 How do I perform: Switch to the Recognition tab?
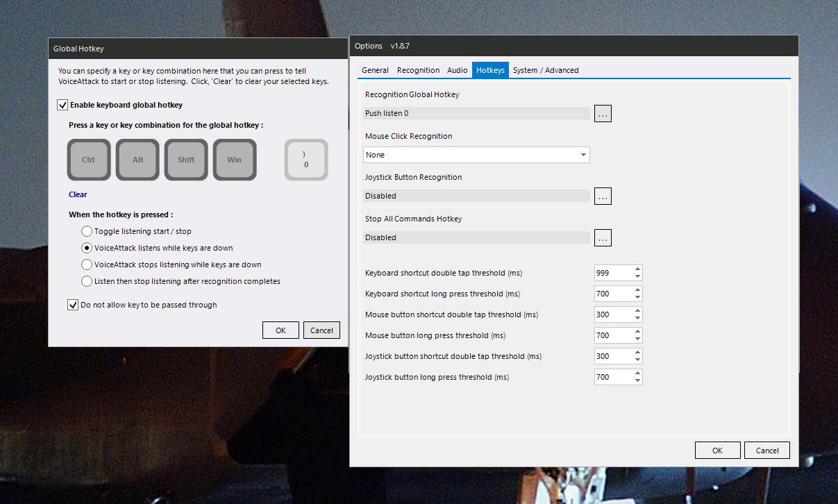[418, 70]
